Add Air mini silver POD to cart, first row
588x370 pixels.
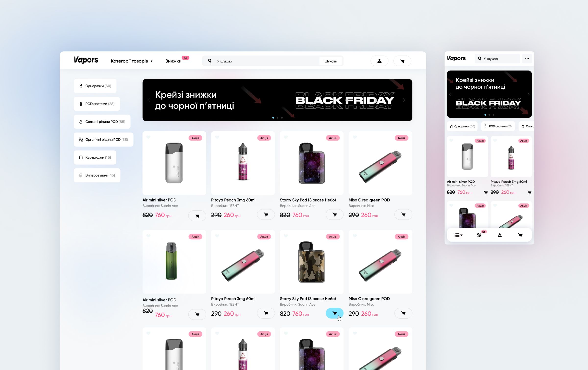pyautogui.click(x=197, y=216)
